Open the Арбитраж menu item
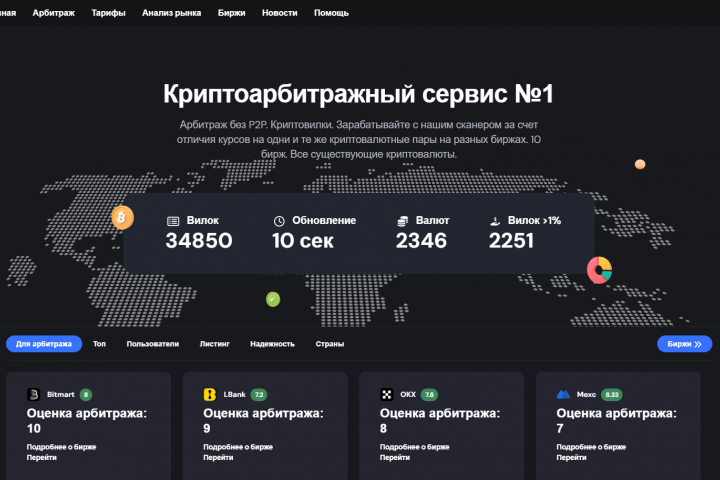 coord(53,13)
